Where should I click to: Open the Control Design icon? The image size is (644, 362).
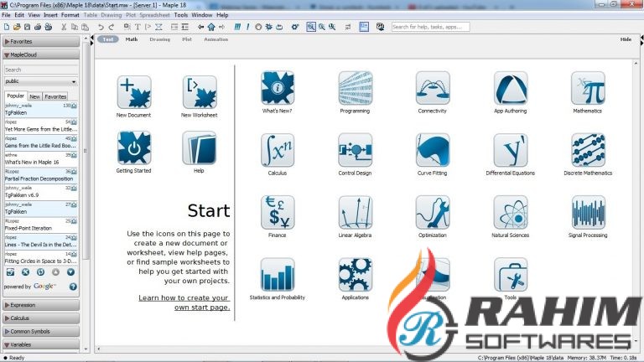click(356, 150)
